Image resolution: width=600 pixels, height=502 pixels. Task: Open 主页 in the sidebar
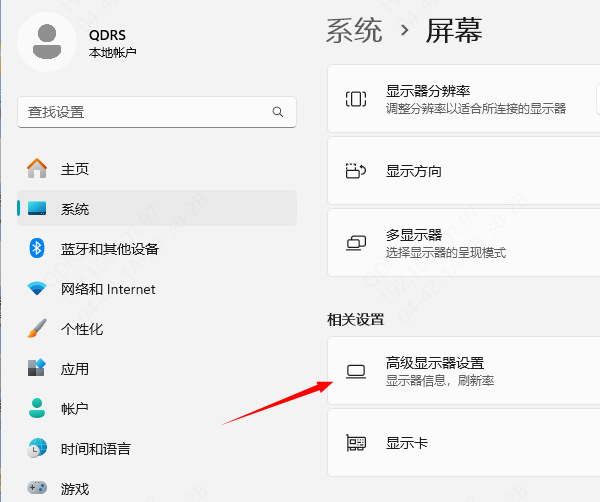pyautogui.click(x=157, y=169)
